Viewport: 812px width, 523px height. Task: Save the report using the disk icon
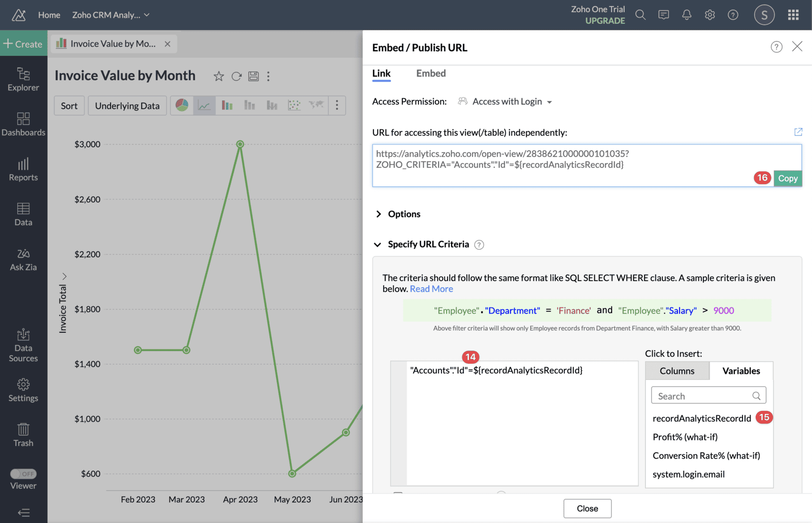tap(253, 76)
